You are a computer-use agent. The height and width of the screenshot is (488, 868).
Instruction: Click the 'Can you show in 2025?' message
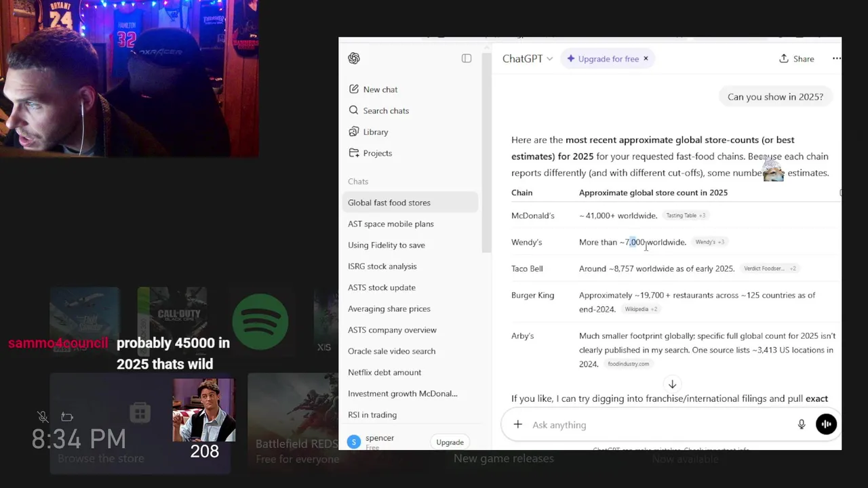775,97
